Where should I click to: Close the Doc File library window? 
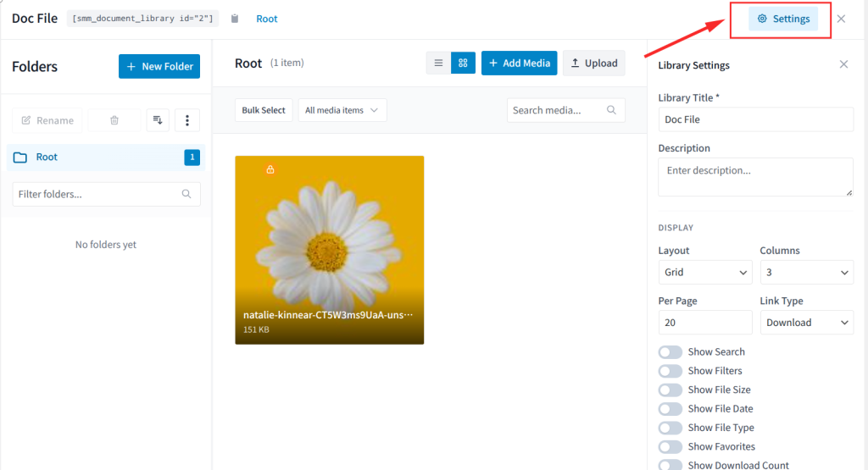click(841, 19)
